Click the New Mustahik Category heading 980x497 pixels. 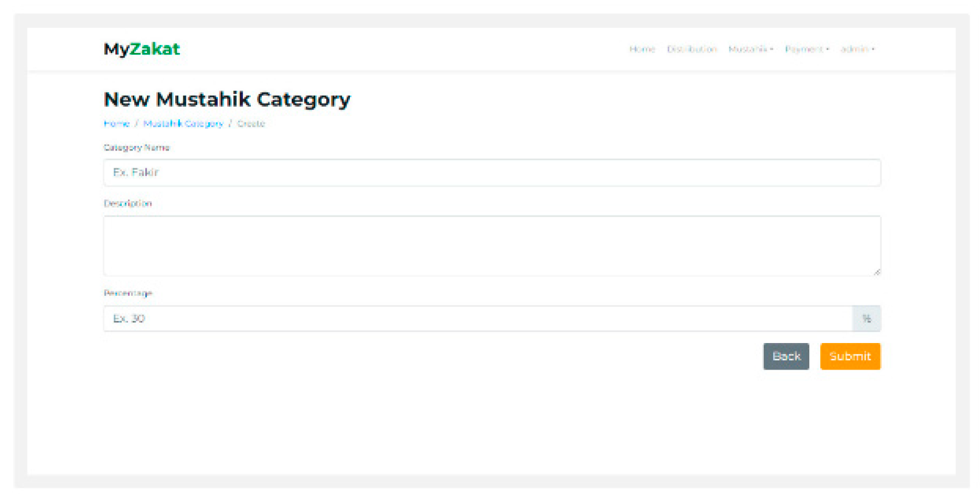click(x=227, y=99)
